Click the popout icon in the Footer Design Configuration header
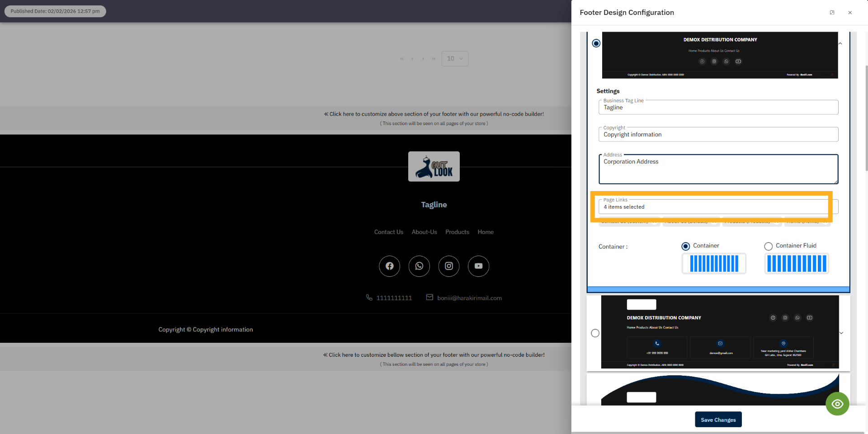 (832, 12)
